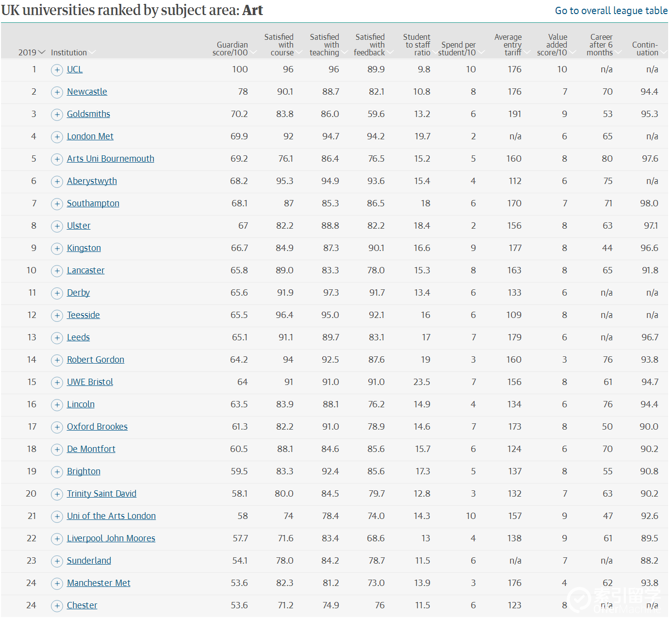Follow the London Met link
The image size is (672, 618).
tap(90, 136)
